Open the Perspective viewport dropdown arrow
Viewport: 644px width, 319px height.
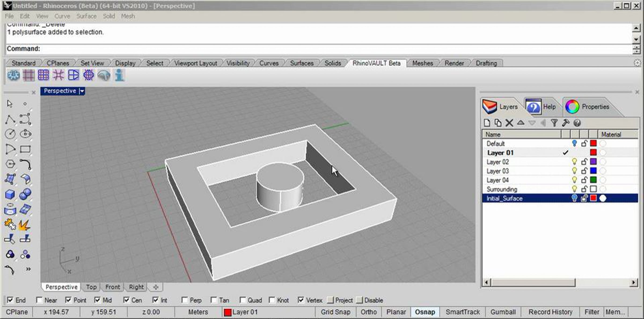click(82, 91)
